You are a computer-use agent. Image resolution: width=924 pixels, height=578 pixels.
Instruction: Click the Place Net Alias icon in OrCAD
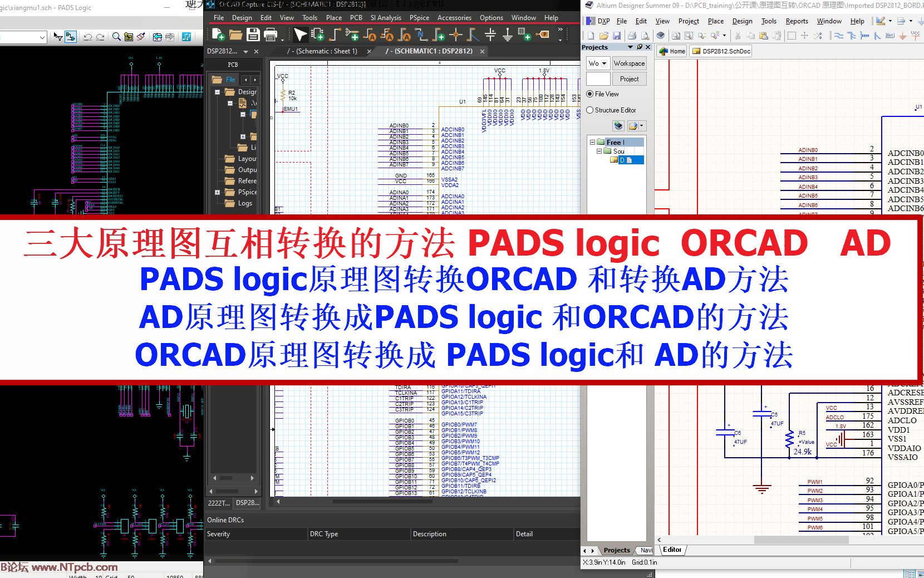[371, 35]
